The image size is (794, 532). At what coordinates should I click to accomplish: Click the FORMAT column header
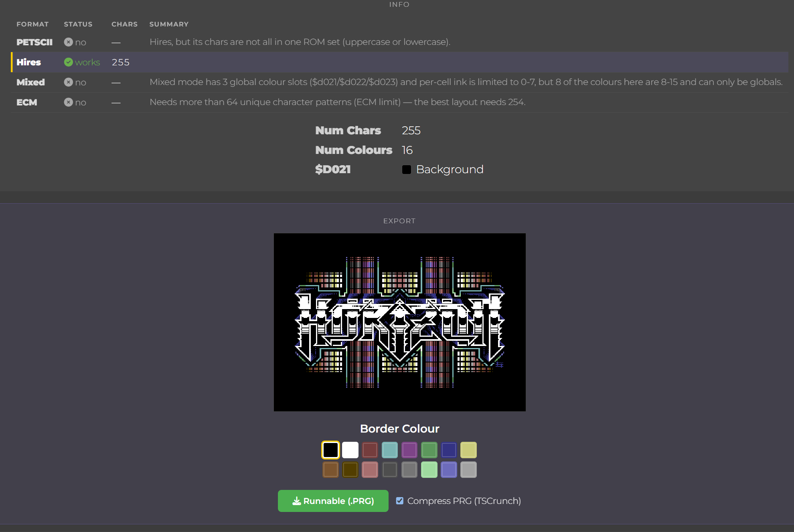(32, 24)
